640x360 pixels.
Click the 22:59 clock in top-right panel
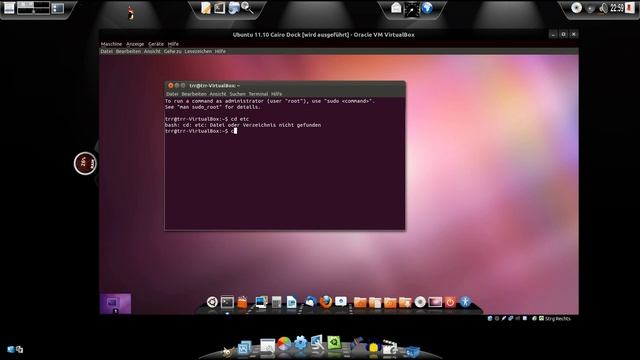click(x=617, y=8)
